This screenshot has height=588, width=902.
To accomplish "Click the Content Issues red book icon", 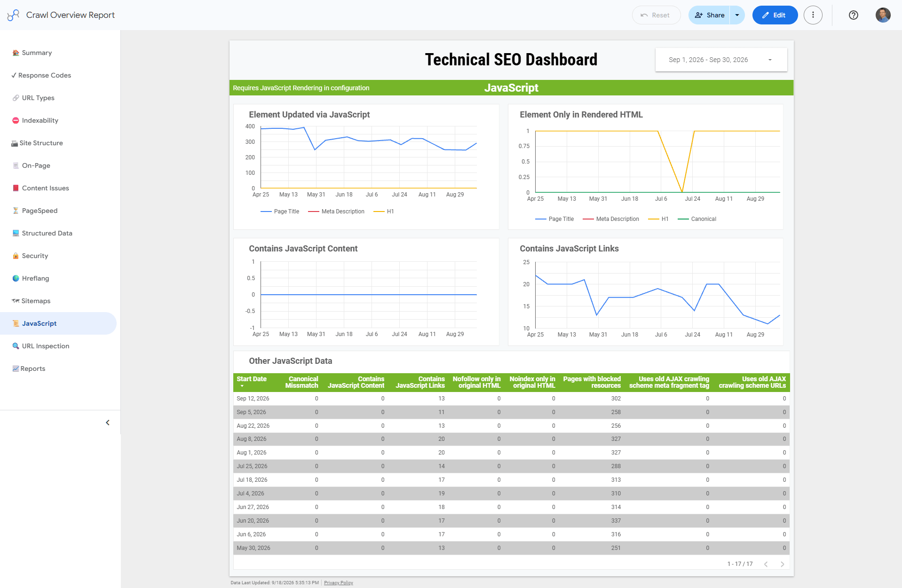I will (x=16, y=188).
